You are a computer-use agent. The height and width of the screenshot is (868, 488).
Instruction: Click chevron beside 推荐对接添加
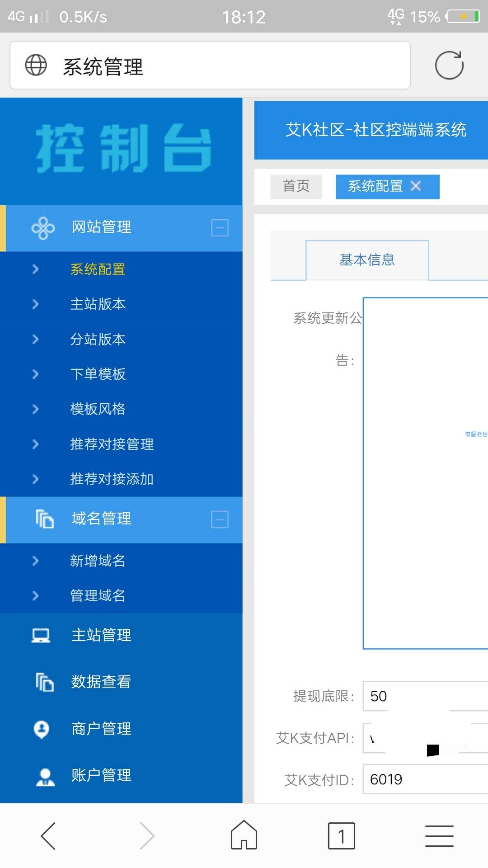(36, 479)
